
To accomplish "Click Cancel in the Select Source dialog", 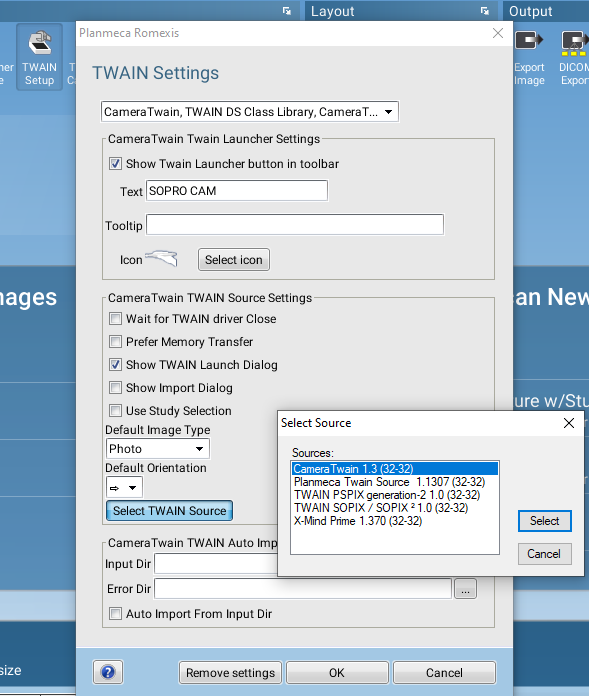I will tap(545, 554).
